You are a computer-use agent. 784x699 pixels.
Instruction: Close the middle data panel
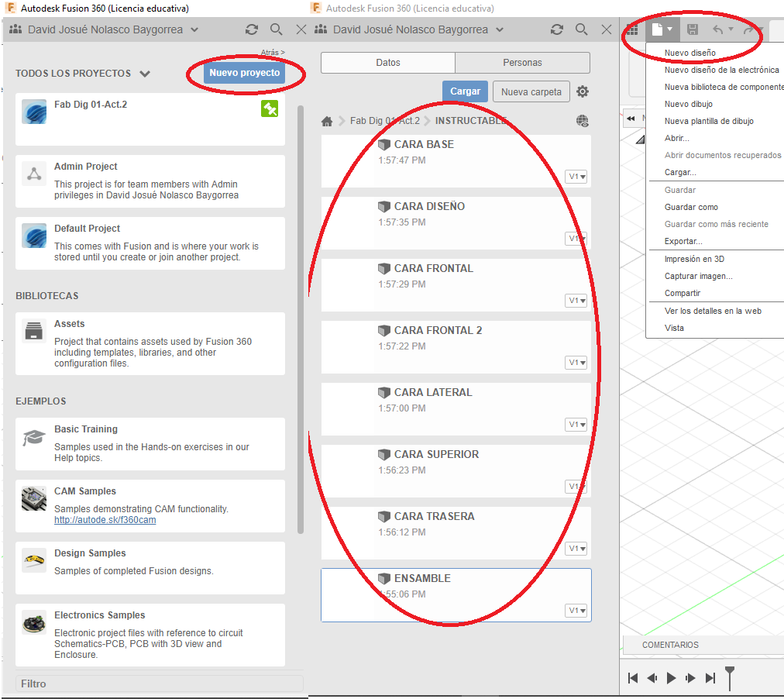click(x=607, y=29)
